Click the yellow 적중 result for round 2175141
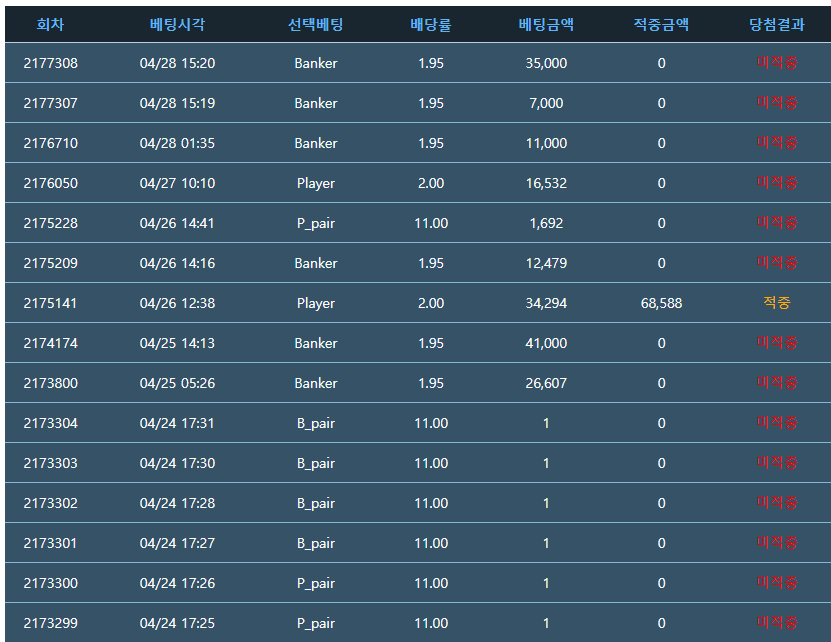 pyautogui.click(x=776, y=303)
